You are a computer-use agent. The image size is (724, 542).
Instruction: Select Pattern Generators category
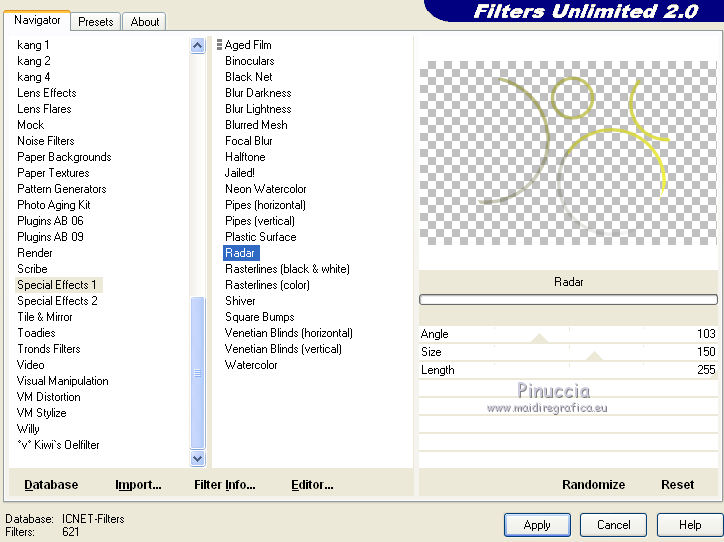(x=61, y=189)
